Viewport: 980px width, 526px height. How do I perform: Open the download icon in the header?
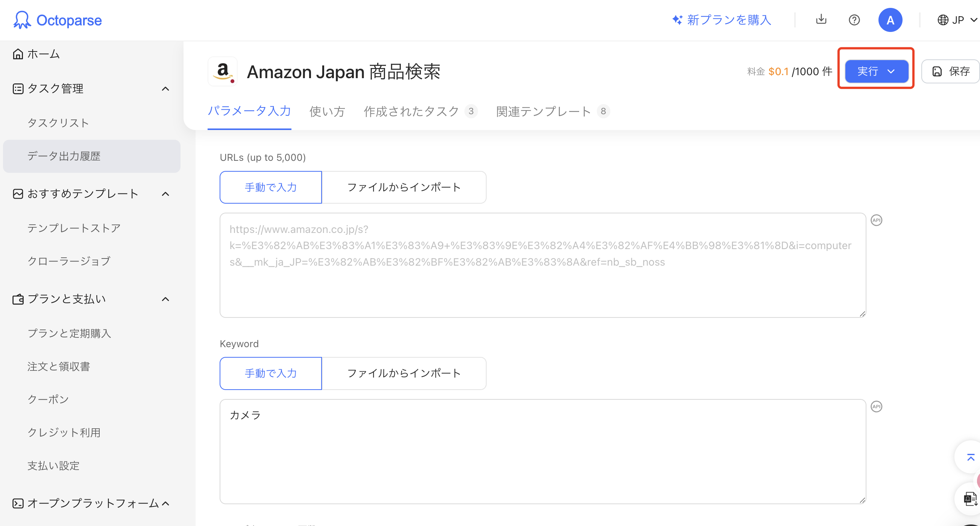point(821,20)
